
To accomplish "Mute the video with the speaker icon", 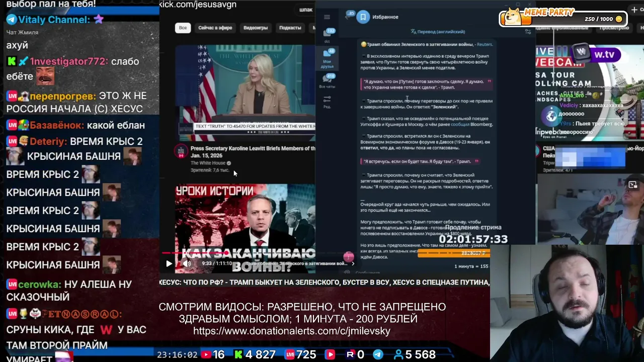I will (x=187, y=263).
